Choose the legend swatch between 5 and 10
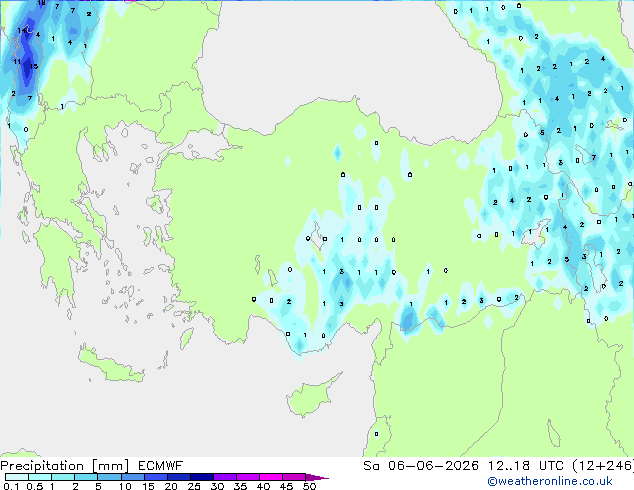The height and width of the screenshot is (490, 634). pos(109,477)
